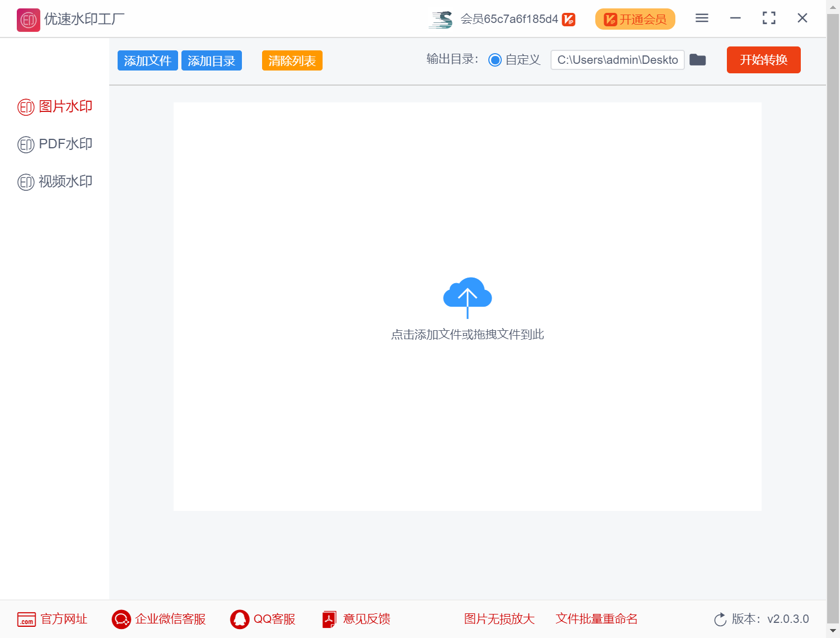
Task: Open the QQ客服 link
Action: coord(274,619)
